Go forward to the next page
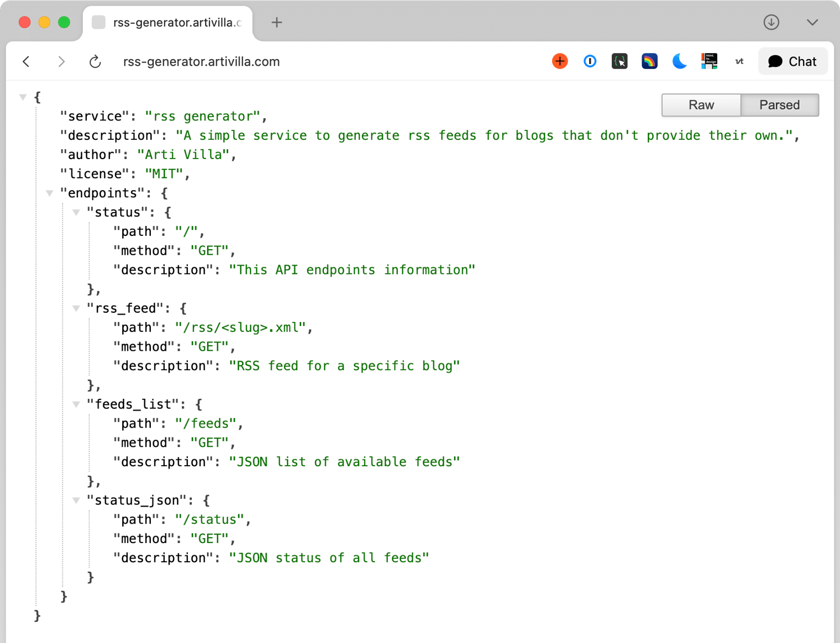The image size is (840, 643). coord(61,61)
